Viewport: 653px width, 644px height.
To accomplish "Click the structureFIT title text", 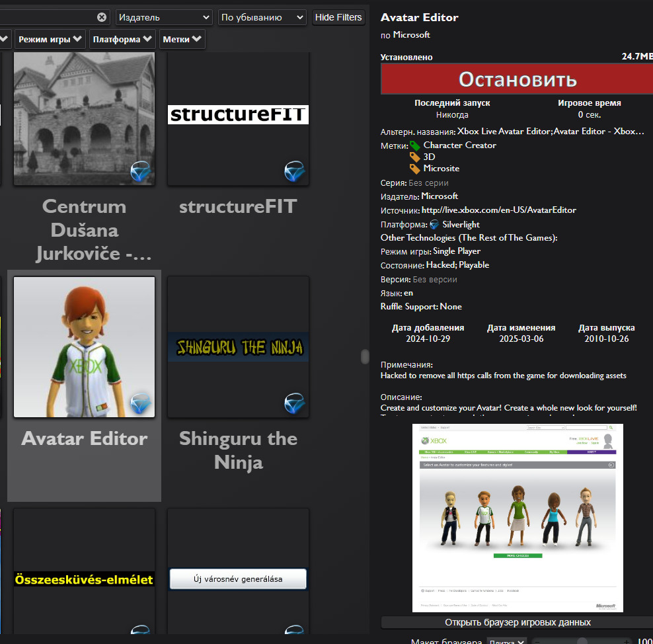I will click(238, 206).
